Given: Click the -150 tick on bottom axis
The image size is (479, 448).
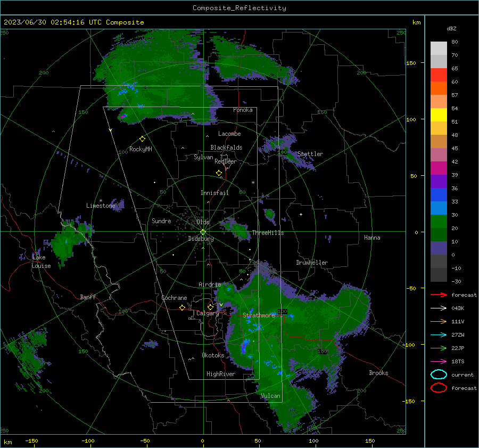Looking at the screenshot, I should click(x=31, y=441).
